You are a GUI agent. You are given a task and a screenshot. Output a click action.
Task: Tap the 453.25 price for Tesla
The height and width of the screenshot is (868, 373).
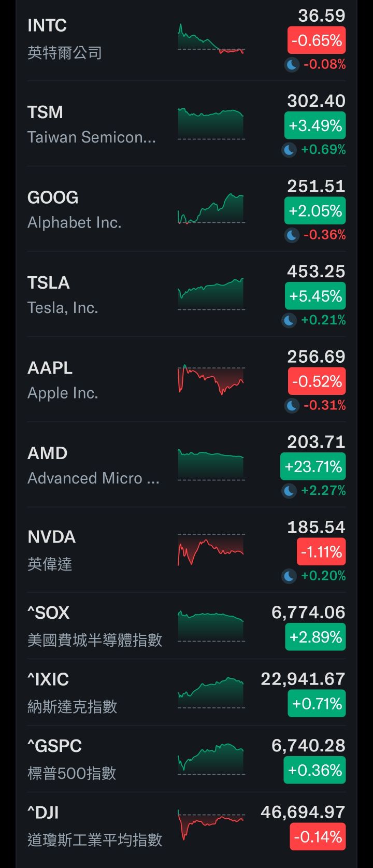click(316, 272)
